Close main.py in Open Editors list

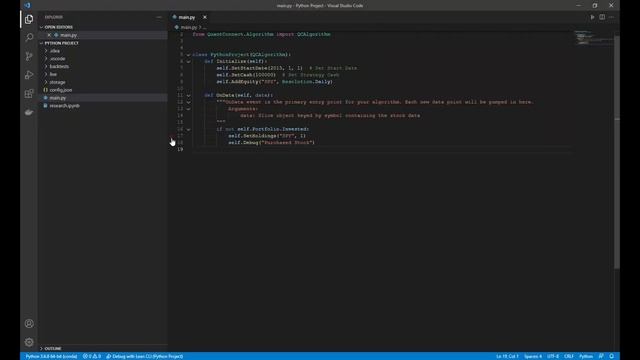click(49, 35)
